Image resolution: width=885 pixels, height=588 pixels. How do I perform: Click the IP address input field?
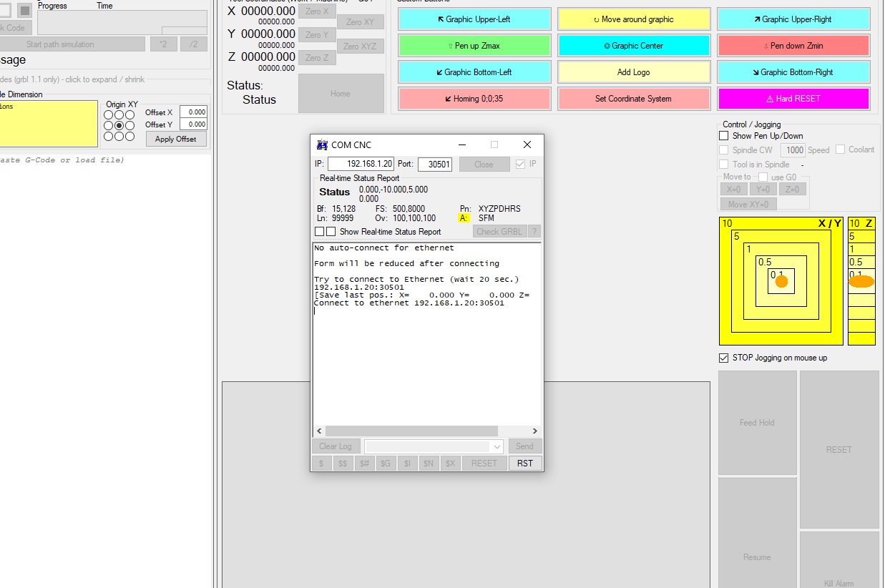361,165
